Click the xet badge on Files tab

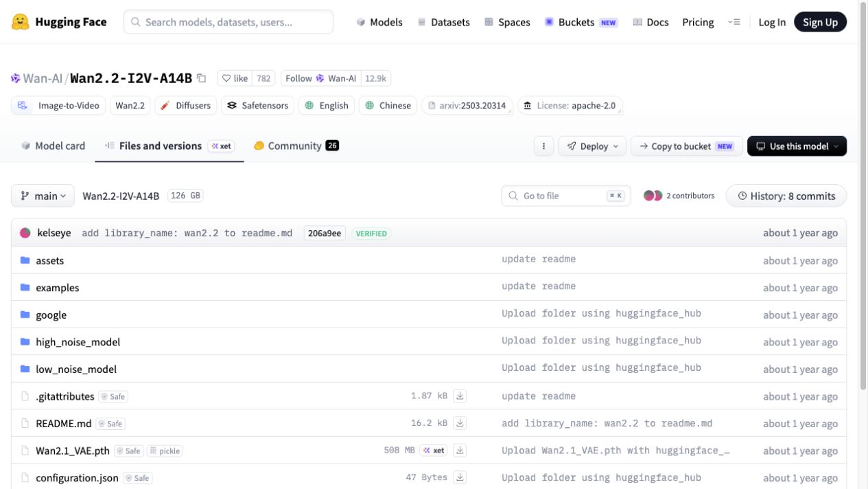(x=221, y=146)
